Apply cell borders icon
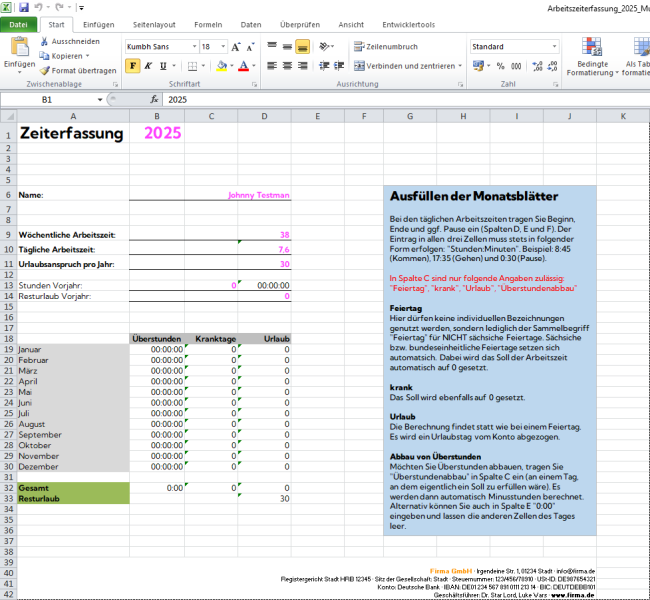Screen dimensions: 650x600 (x=192, y=66)
